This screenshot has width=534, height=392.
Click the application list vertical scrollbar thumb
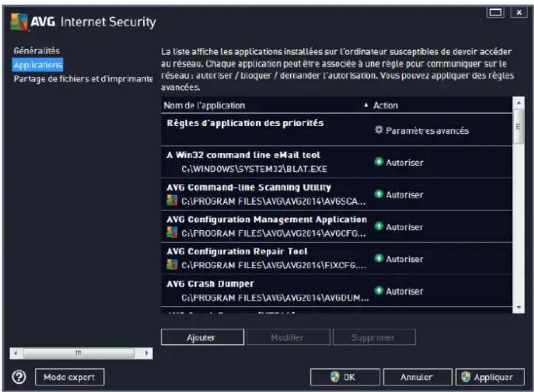point(519,127)
